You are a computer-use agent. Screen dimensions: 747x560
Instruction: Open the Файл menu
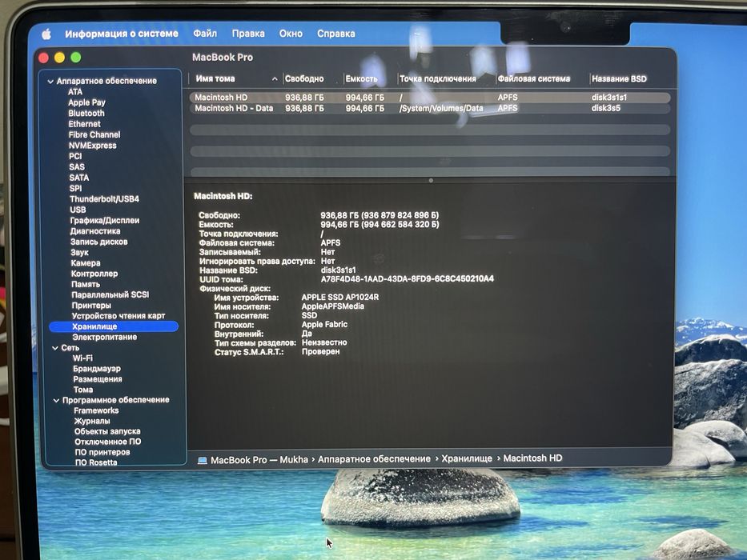click(205, 34)
